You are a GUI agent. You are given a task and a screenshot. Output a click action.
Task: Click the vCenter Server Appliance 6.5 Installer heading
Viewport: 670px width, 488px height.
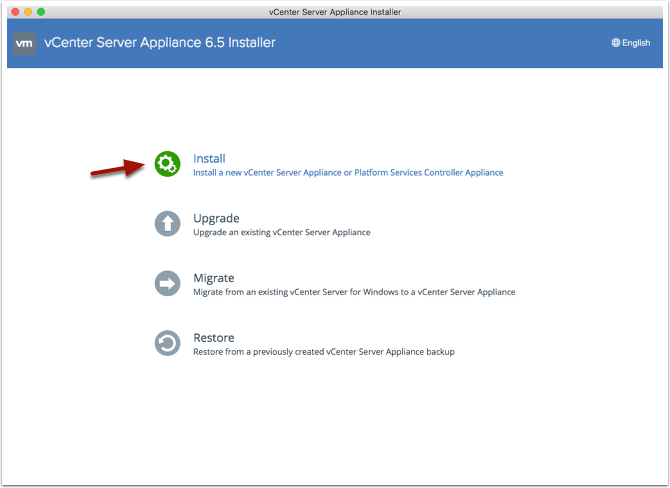coord(160,43)
